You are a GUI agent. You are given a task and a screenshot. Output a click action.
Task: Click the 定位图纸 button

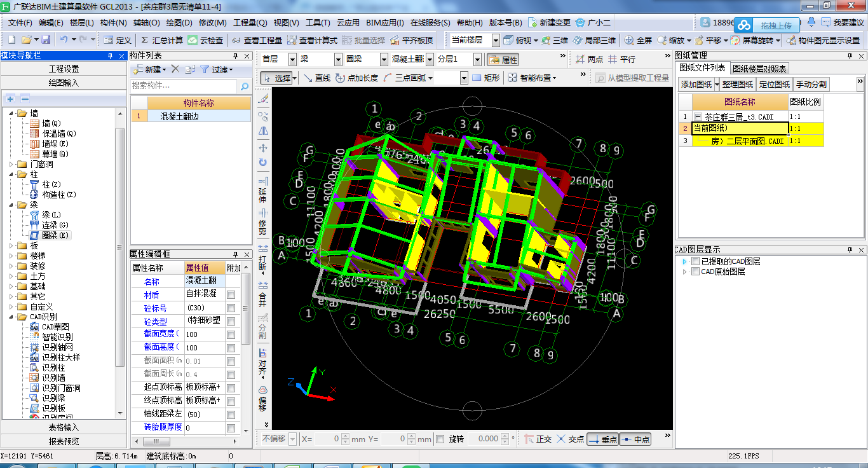775,84
